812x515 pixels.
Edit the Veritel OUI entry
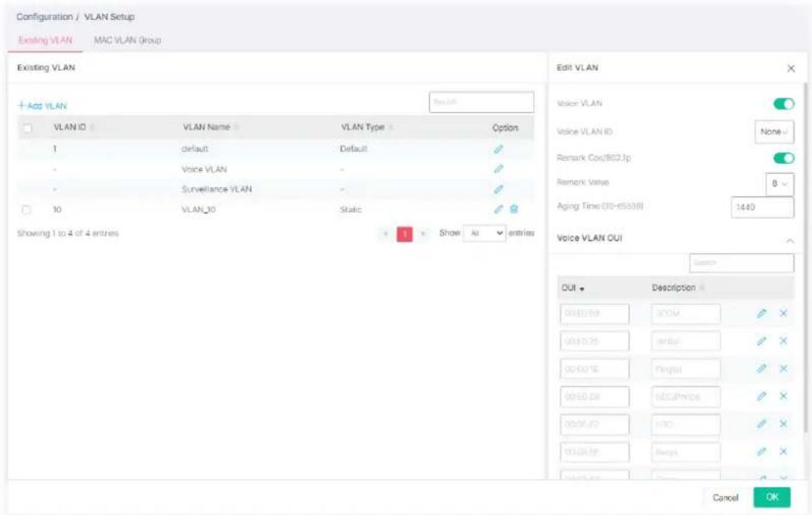point(761,341)
